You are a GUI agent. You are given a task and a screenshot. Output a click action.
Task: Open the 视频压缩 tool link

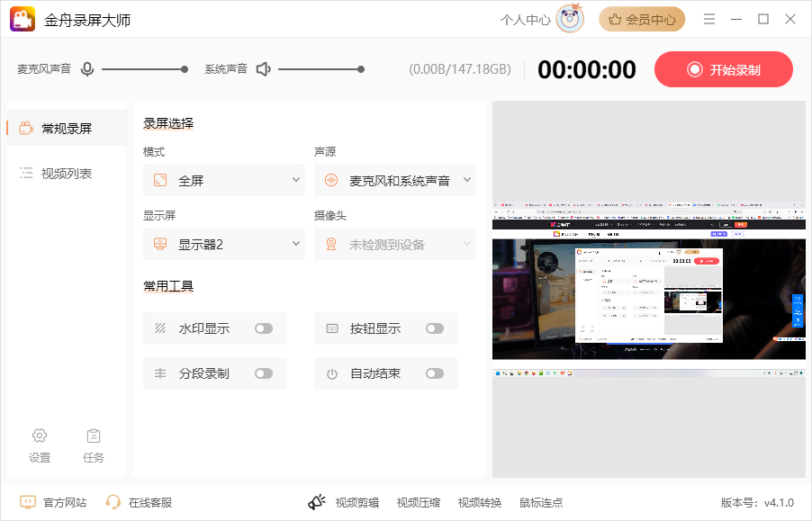(419, 502)
